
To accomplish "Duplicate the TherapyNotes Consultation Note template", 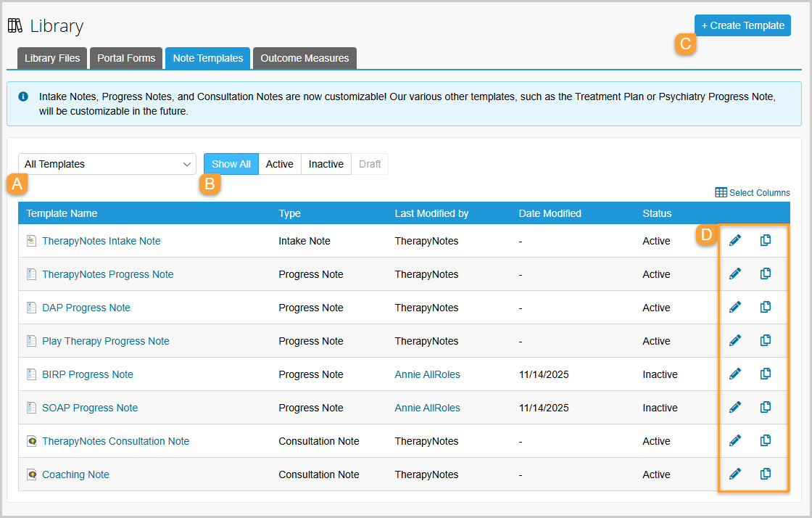I will point(766,441).
